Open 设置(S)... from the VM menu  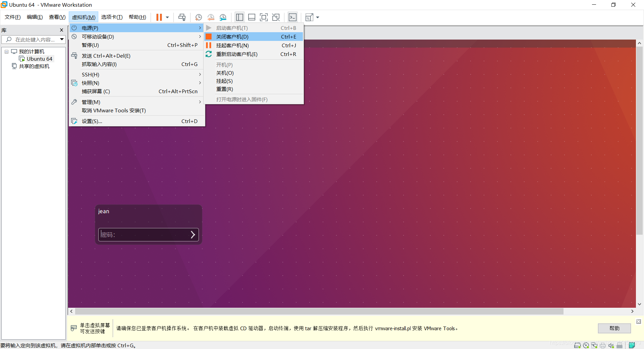(137, 121)
